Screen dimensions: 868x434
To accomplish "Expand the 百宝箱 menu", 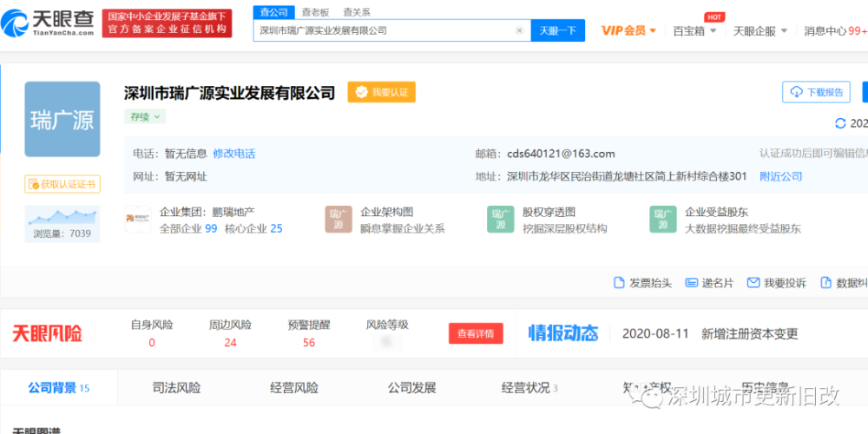I will (x=694, y=31).
